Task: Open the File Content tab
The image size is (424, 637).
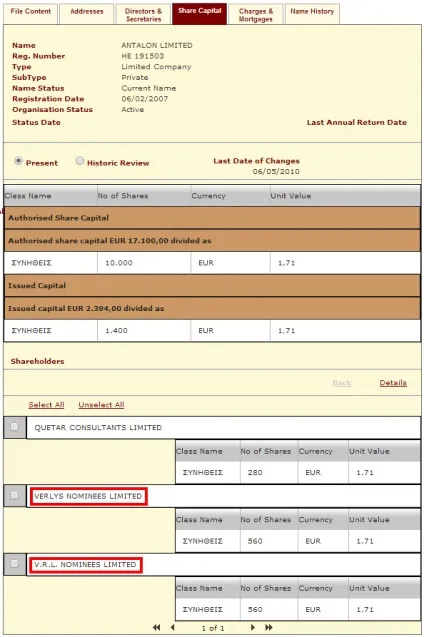Action: point(31,14)
